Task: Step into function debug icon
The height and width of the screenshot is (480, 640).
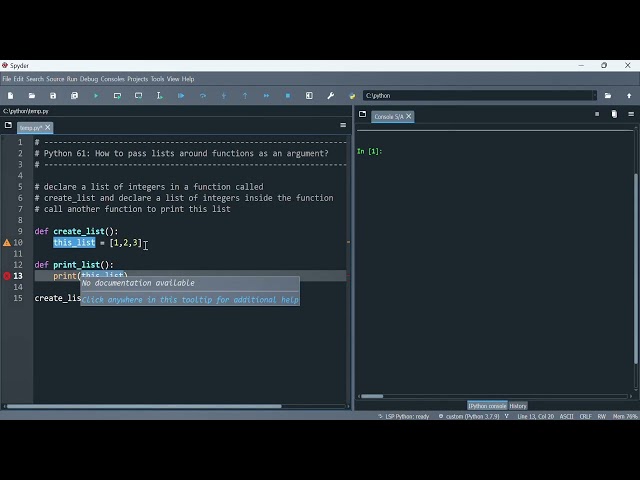Action: click(224, 96)
